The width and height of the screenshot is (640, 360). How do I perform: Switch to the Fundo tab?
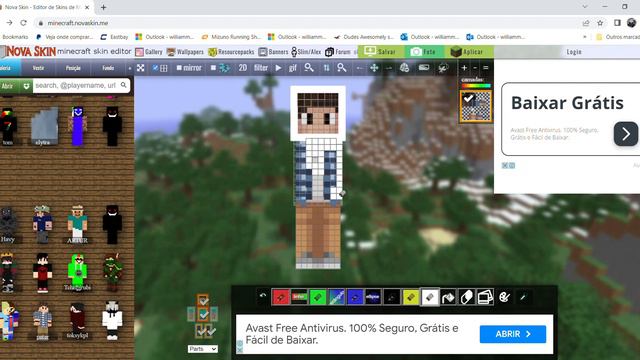click(108, 68)
